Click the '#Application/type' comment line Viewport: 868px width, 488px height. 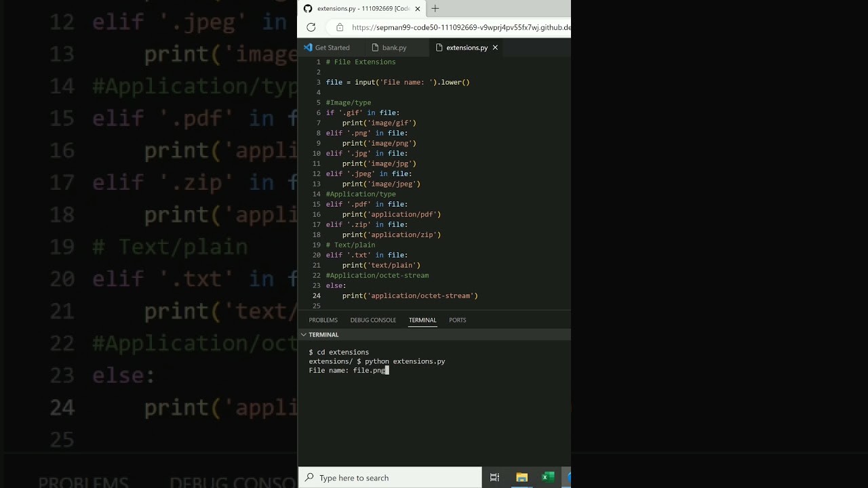click(361, 194)
